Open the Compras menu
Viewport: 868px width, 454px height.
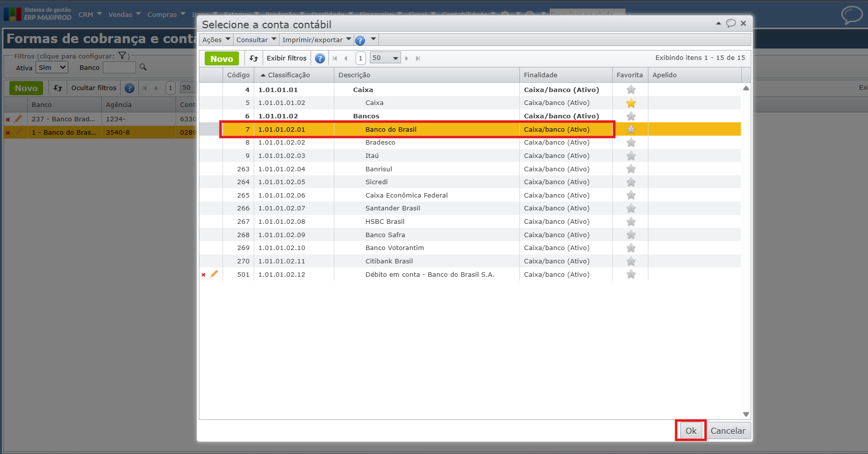tap(166, 14)
